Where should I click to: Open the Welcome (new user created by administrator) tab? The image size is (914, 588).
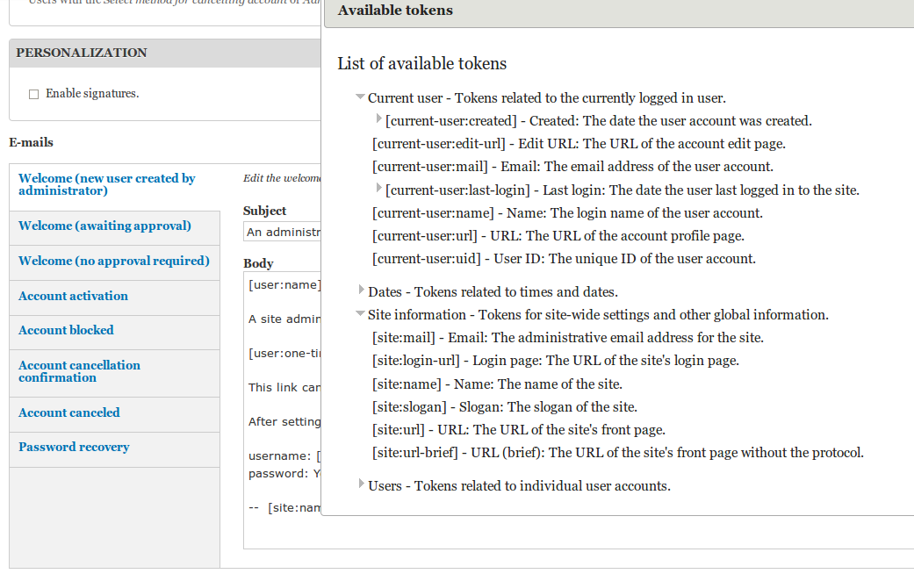pyautogui.click(x=115, y=184)
